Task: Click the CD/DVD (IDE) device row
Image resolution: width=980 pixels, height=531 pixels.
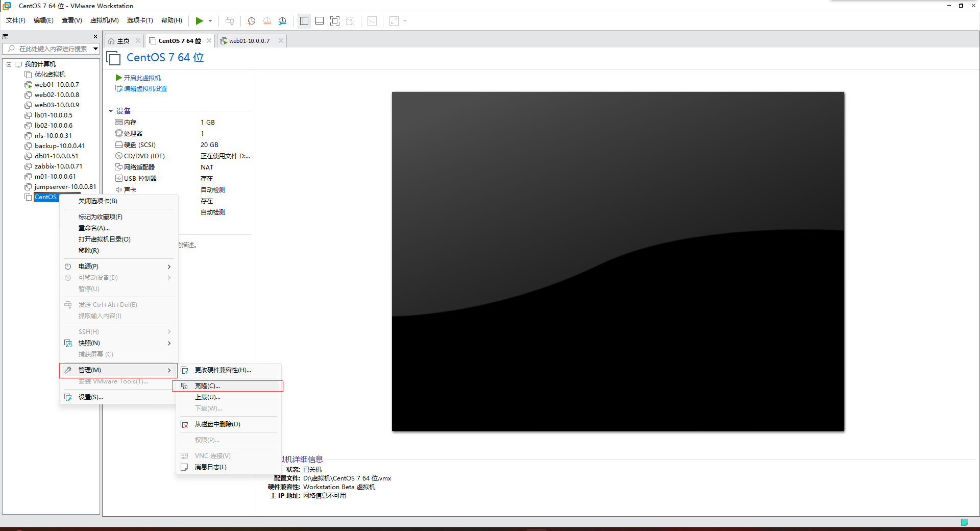Action: (183, 156)
